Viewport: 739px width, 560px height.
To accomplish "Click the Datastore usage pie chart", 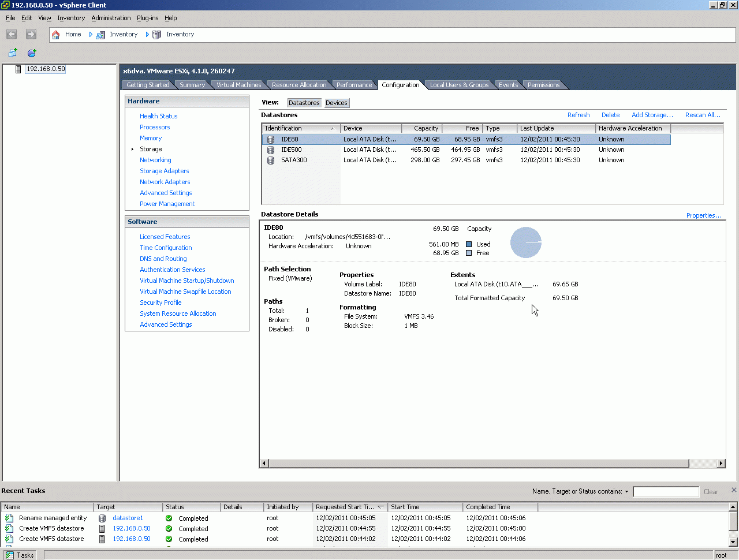I will point(526,242).
